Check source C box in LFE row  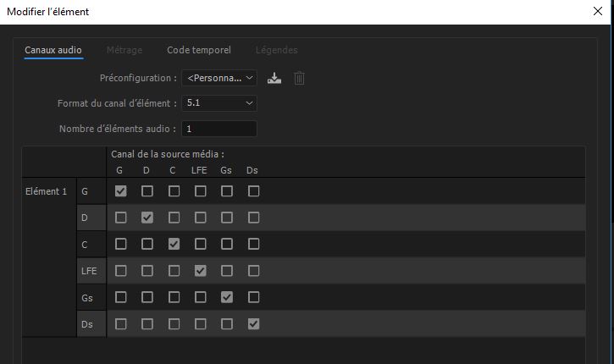(174, 271)
